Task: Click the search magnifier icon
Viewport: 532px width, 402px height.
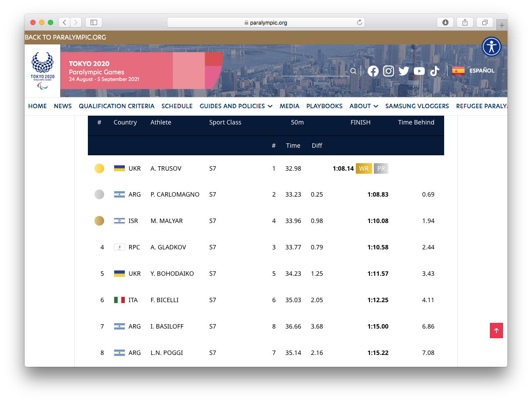Action: (x=353, y=71)
